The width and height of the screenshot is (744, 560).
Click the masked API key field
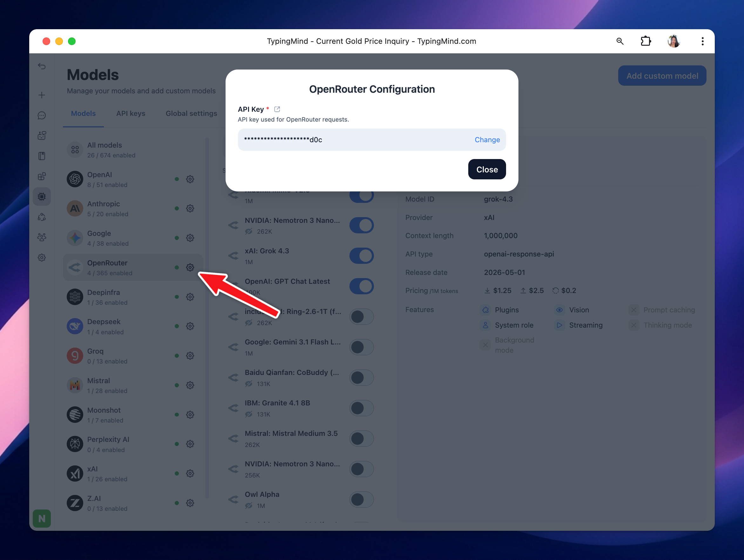372,140
